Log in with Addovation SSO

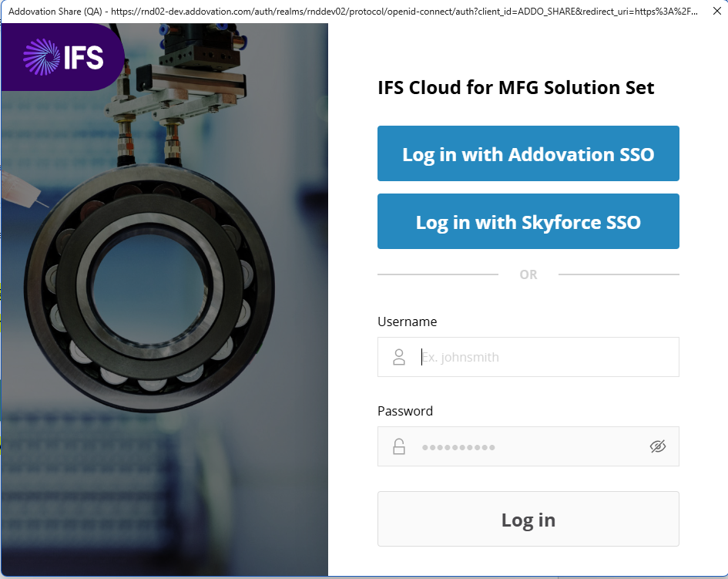pyautogui.click(x=528, y=154)
